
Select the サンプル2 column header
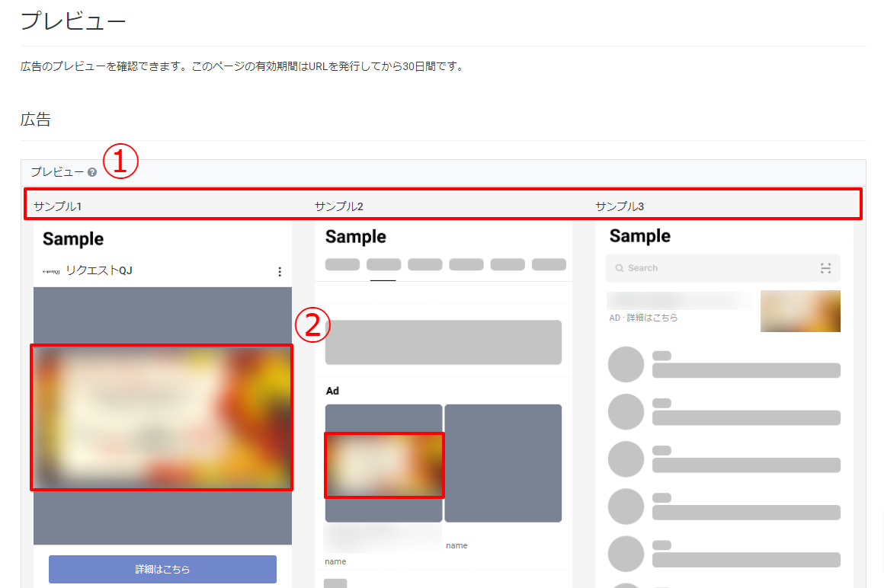point(338,206)
